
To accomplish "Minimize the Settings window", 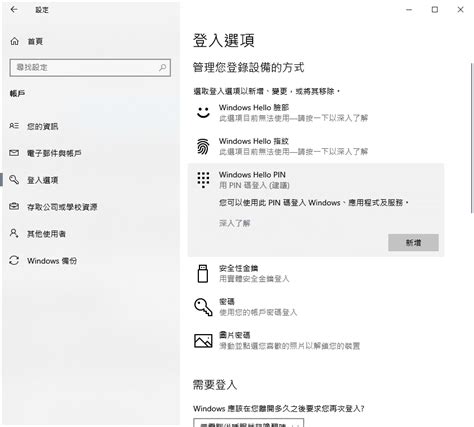I will (409, 10).
